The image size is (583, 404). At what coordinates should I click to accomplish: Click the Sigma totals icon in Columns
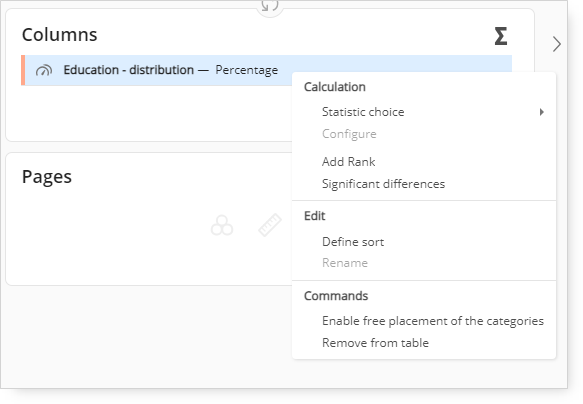point(501,36)
